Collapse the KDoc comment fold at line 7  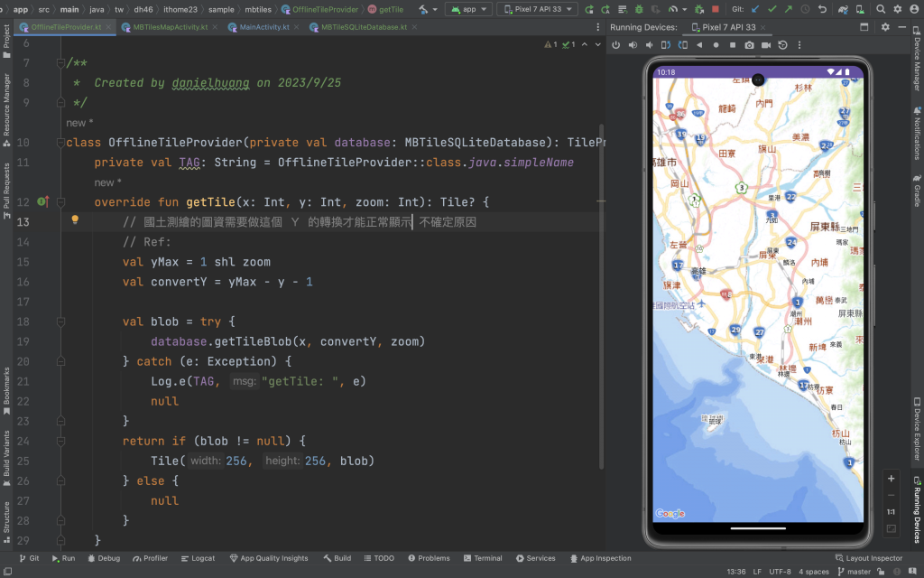pyautogui.click(x=60, y=62)
